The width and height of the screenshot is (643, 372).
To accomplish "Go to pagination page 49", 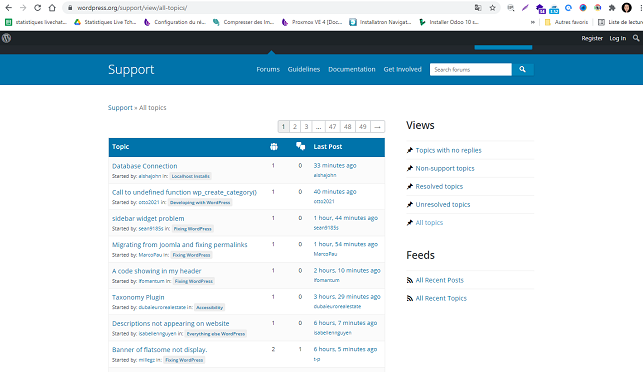I will coord(363,127).
